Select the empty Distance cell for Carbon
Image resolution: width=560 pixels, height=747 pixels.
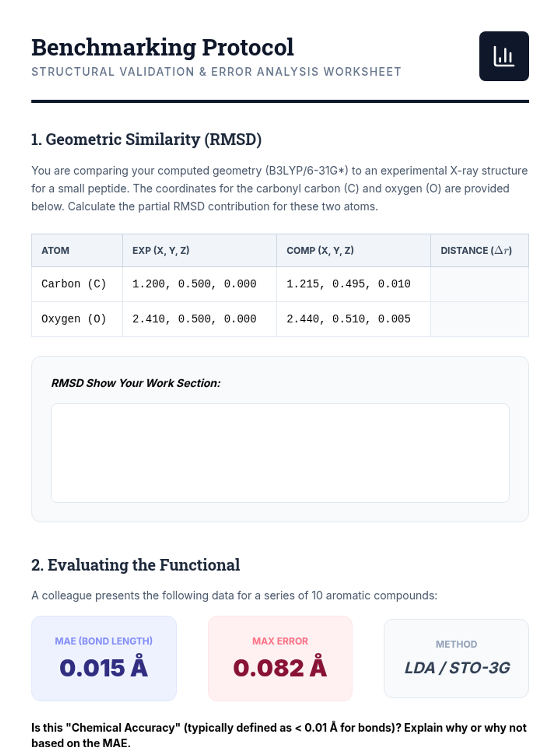pos(479,284)
